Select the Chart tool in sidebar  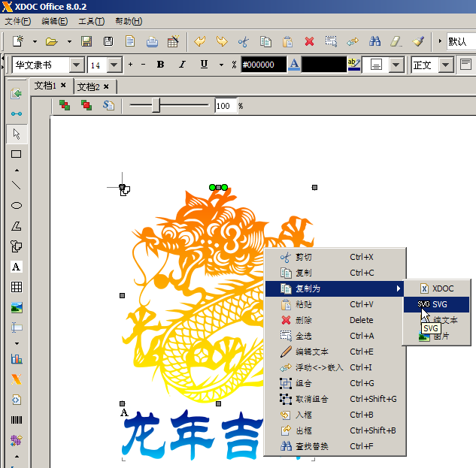click(x=17, y=359)
